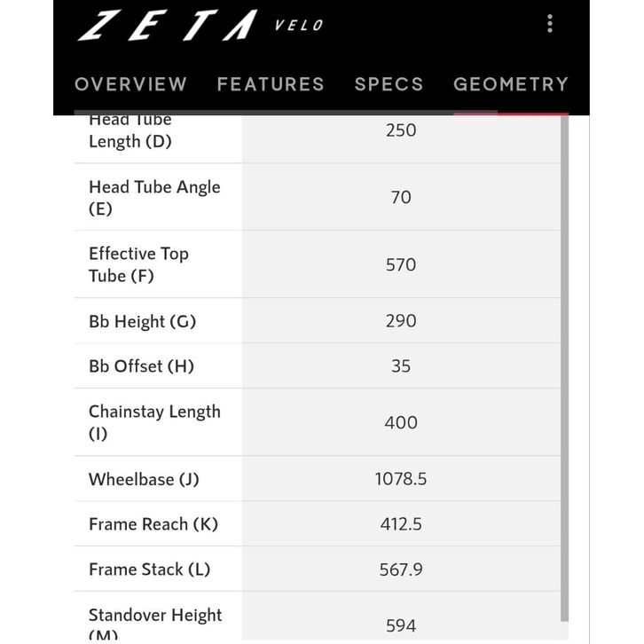644x644 pixels.
Task: Switch to the Overview tab
Action: tap(131, 84)
